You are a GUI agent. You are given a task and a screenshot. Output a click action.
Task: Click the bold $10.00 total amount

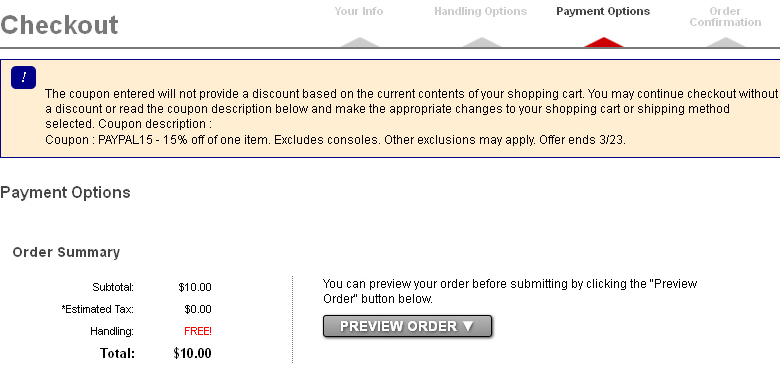coord(192,354)
